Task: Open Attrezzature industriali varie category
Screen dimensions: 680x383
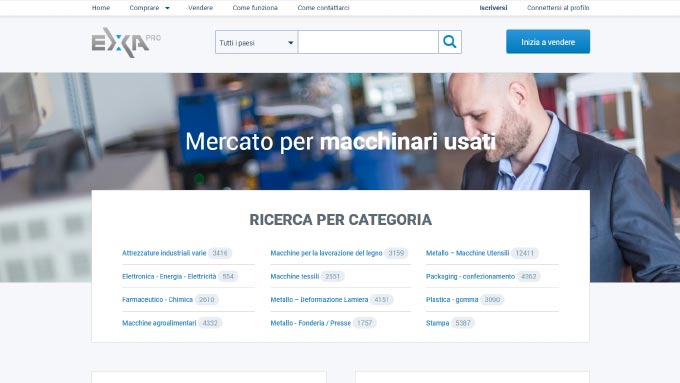Action: coord(164,253)
